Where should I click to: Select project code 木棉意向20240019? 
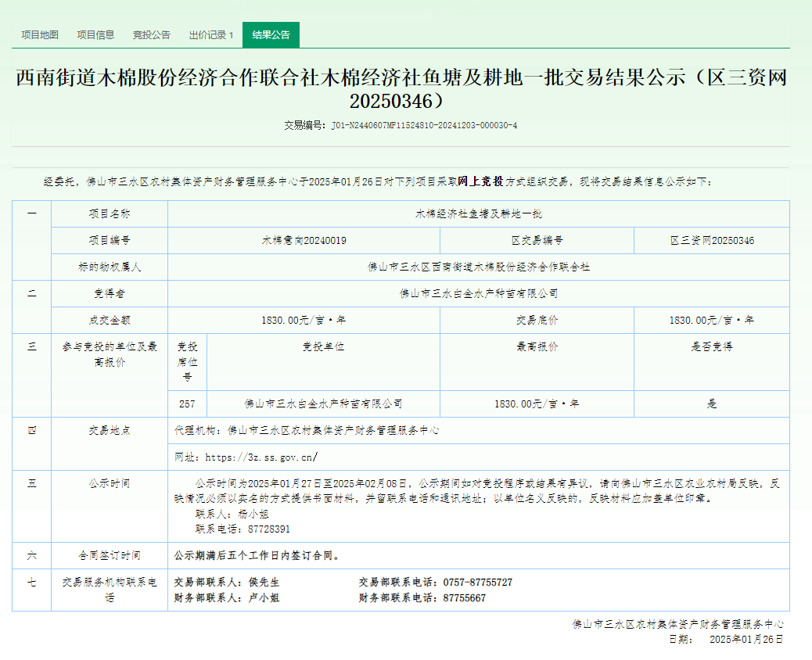(x=304, y=240)
